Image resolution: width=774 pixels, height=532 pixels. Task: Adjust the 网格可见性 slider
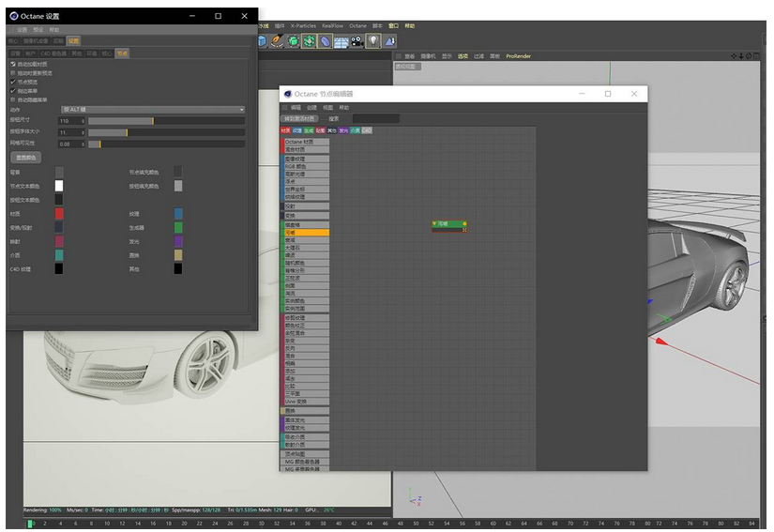coord(166,144)
